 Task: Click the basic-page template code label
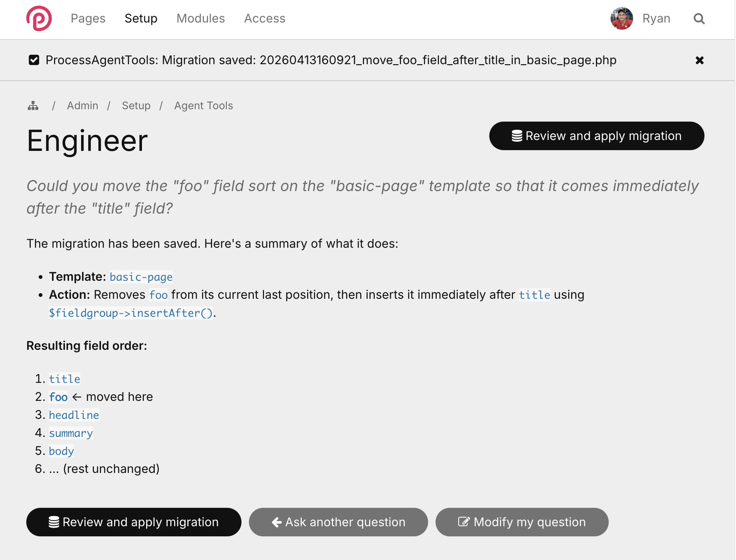(x=141, y=277)
